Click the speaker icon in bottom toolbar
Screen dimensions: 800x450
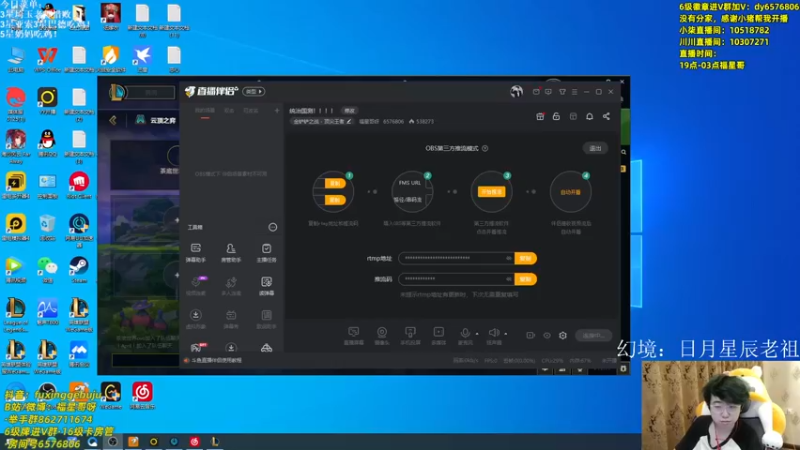point(493,333)
